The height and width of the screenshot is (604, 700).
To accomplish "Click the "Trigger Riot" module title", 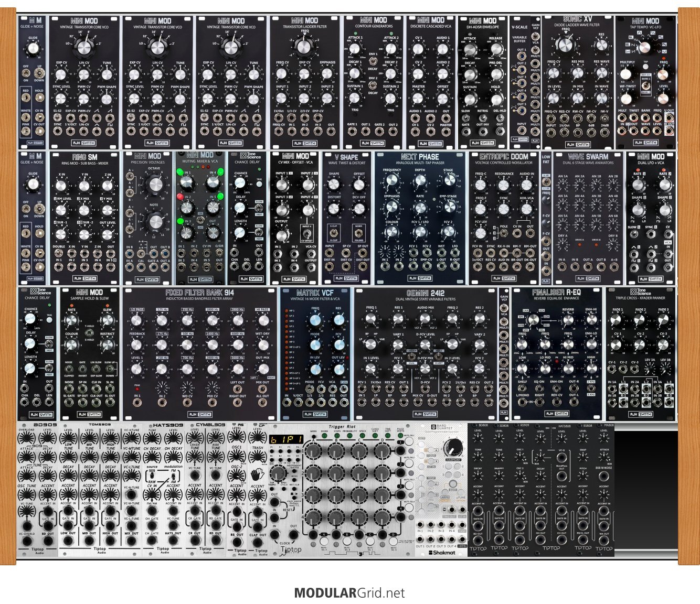I will pos(343,427).
